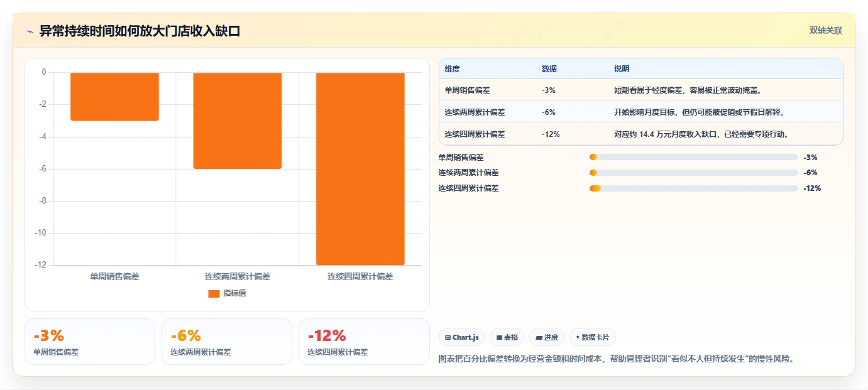Click the orange bar for 单周销售偏差
Image resolution: width=868 pixels, height=390 pixels.
[114, 97]
